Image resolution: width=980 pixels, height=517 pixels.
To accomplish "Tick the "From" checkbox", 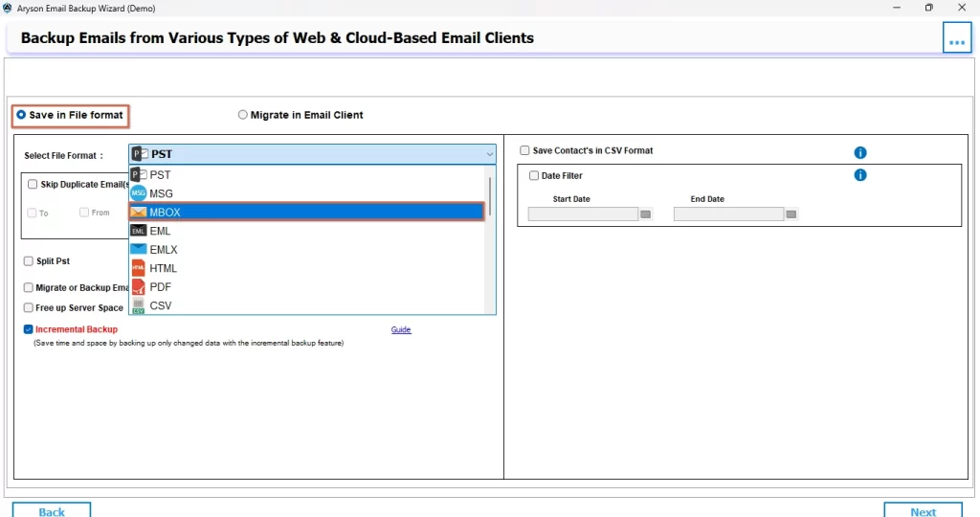I will point(84,213).
